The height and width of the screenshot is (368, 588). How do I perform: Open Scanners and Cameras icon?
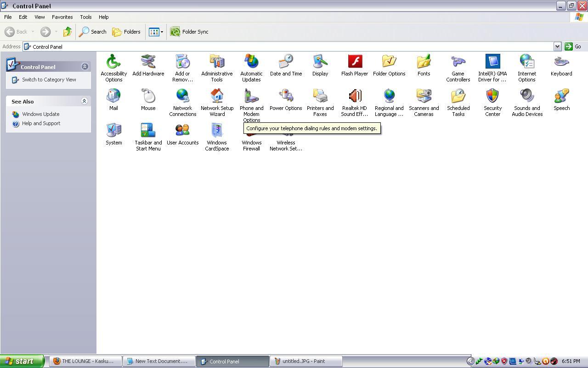[x=424, y=96]
